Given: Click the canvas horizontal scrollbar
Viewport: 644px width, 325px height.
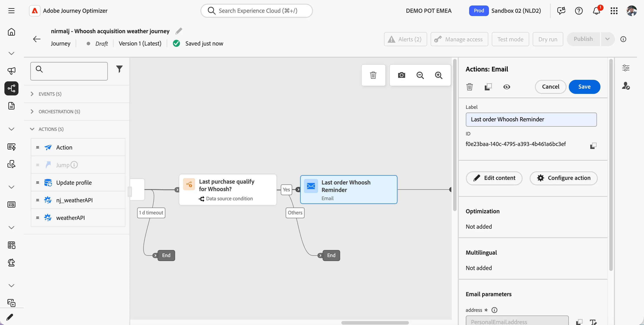Looking at the screenshot, I should tap(375, 323).
